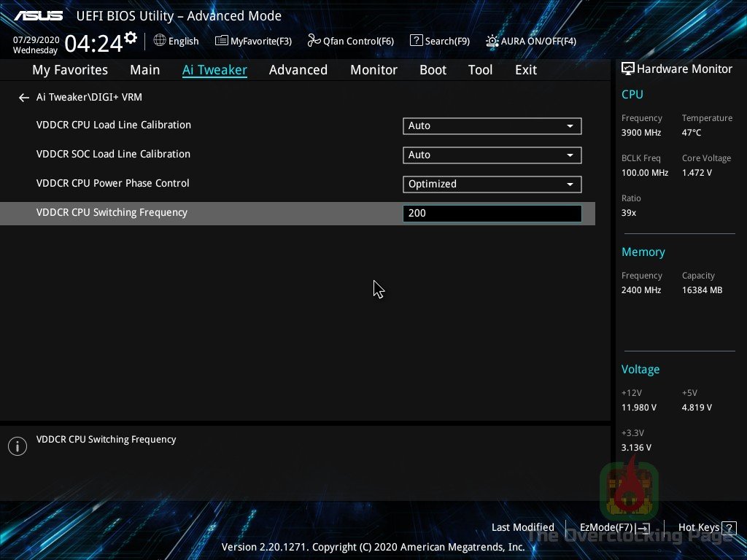Open the VDDCR SOC Load Line Calibration dropdown
The width and height of the screenshot is (747, 560).
[492, 155]
